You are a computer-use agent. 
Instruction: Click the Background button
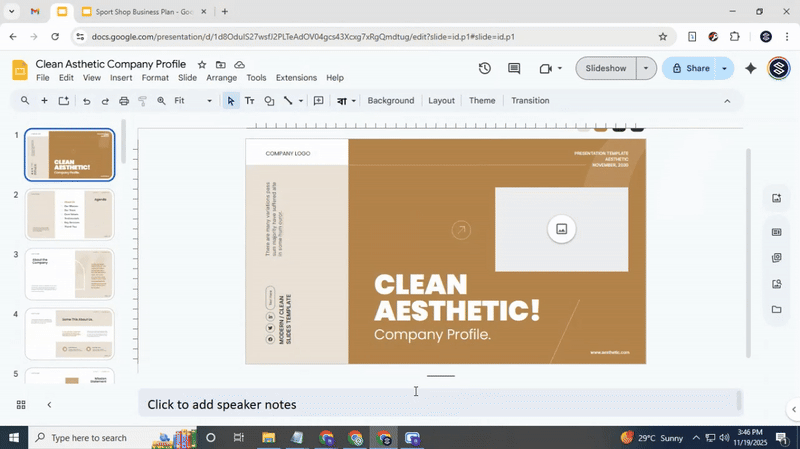pos(390,101)
